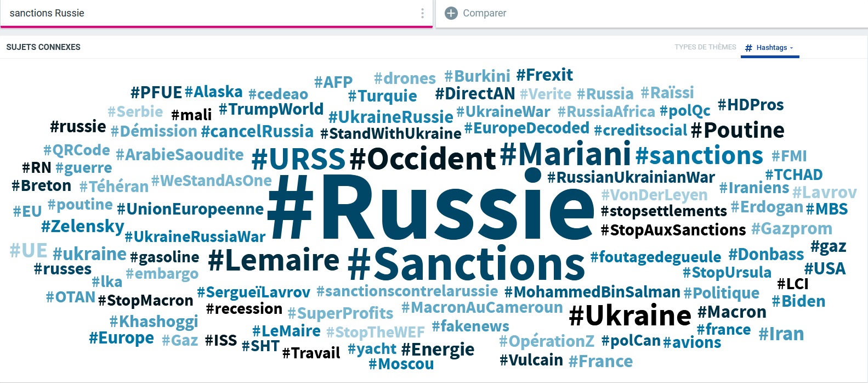Select the #Russie hashtag

click(x=430, y=207)
